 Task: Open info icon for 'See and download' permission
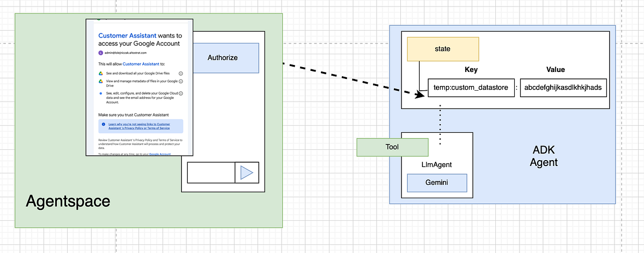tap(181, 74)
